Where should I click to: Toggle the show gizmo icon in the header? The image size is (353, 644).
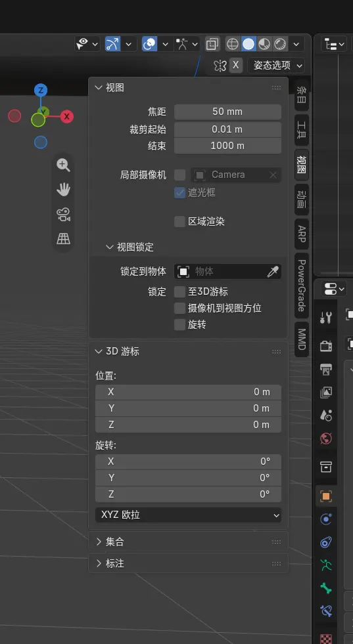[112, 44]
